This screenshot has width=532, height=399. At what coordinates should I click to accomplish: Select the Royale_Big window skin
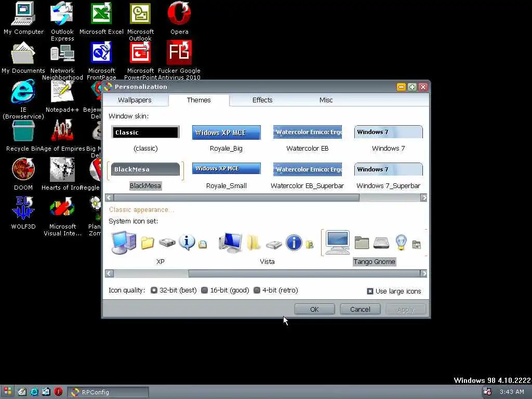(227, 138)
